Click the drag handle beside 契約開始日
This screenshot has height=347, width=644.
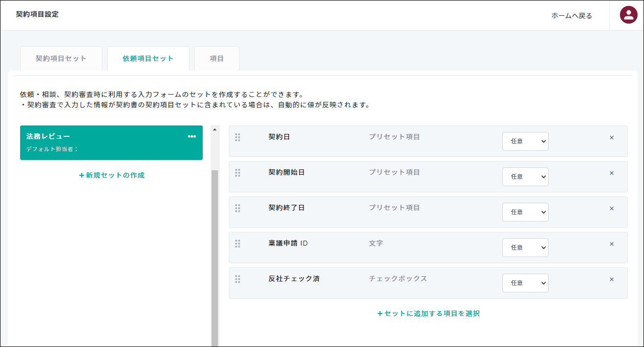[x=238, y=173]
